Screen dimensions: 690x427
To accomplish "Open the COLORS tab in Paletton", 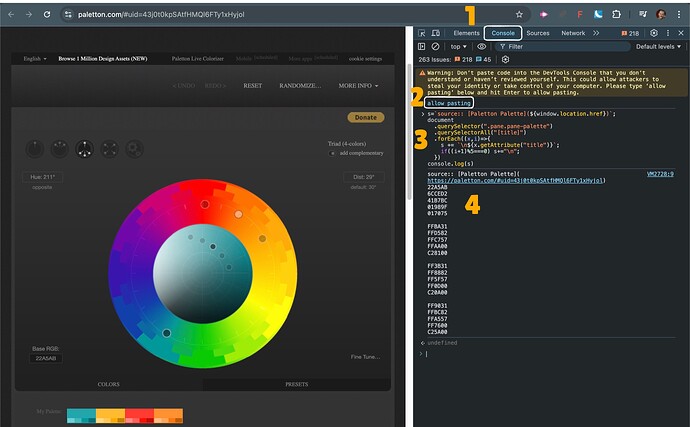I will [x=109, y=384].
